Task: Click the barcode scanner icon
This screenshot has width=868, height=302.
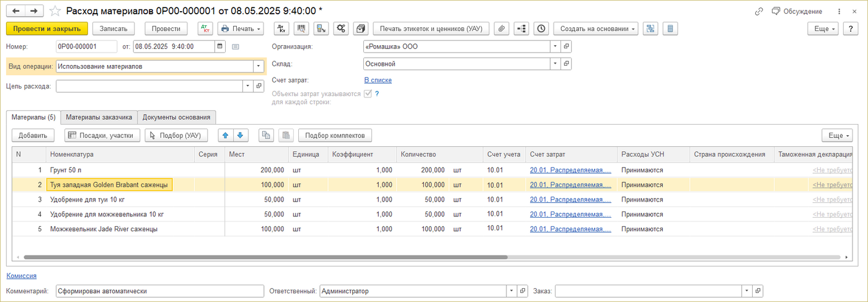Action: point(301,29)
